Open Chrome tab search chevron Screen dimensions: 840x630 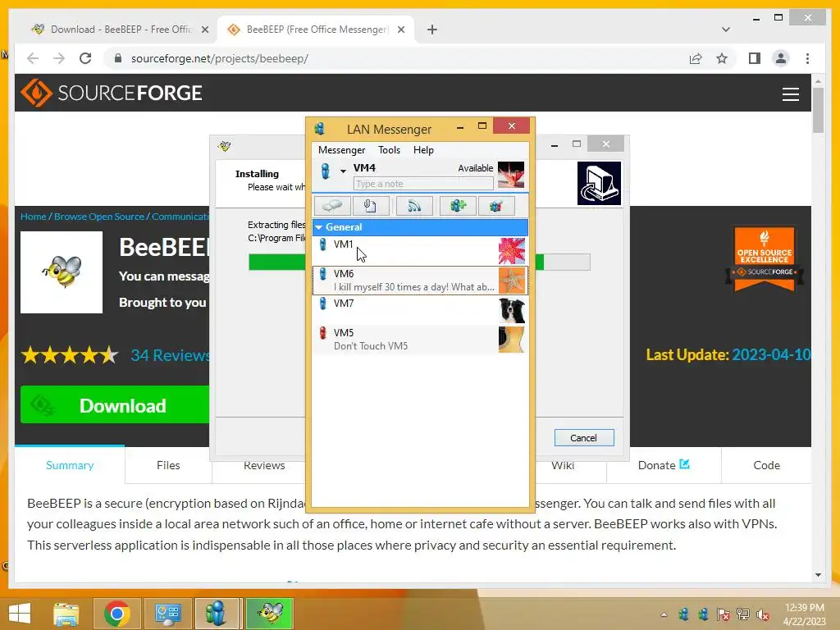[726, 30]
